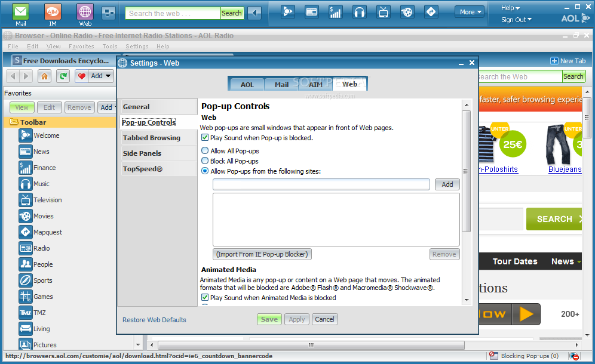Image resolution: width=595 pixels, height=364 pixels.
Task: Go forward with the browser Forward arrow
Action: click(x=26, y=76)
